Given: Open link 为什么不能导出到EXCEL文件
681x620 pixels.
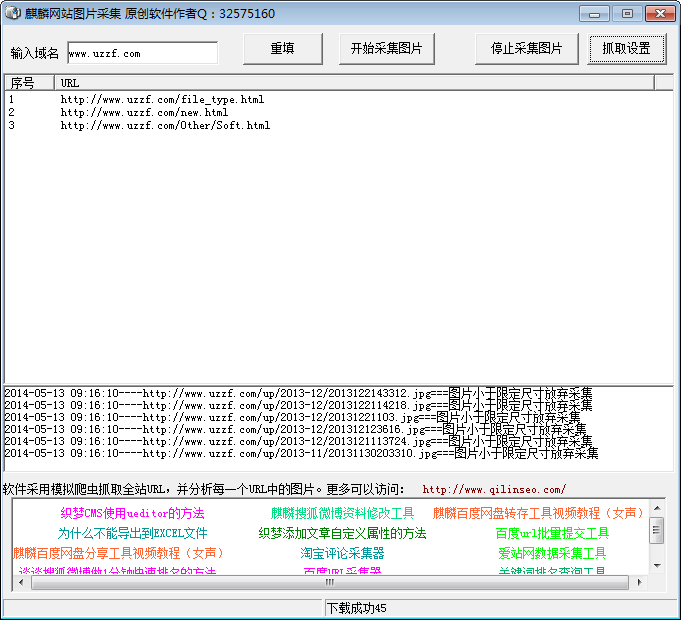Looking at the screenshot, I should point(132,533).
